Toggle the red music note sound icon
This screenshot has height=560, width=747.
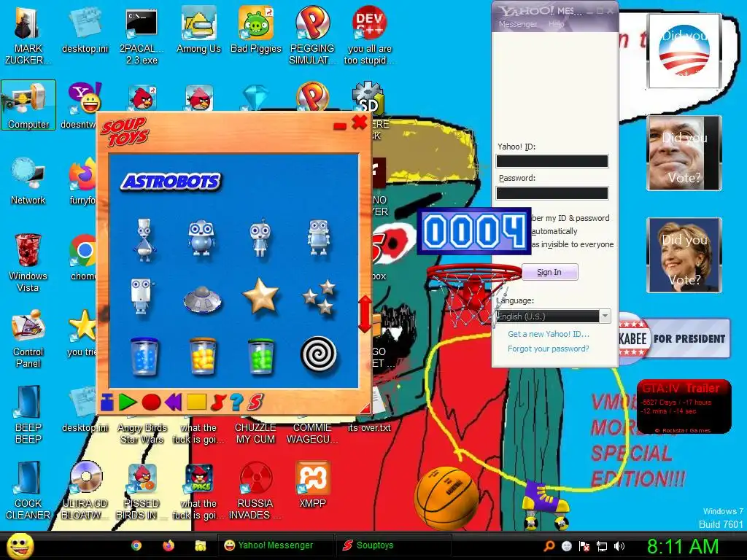point(217,402)
